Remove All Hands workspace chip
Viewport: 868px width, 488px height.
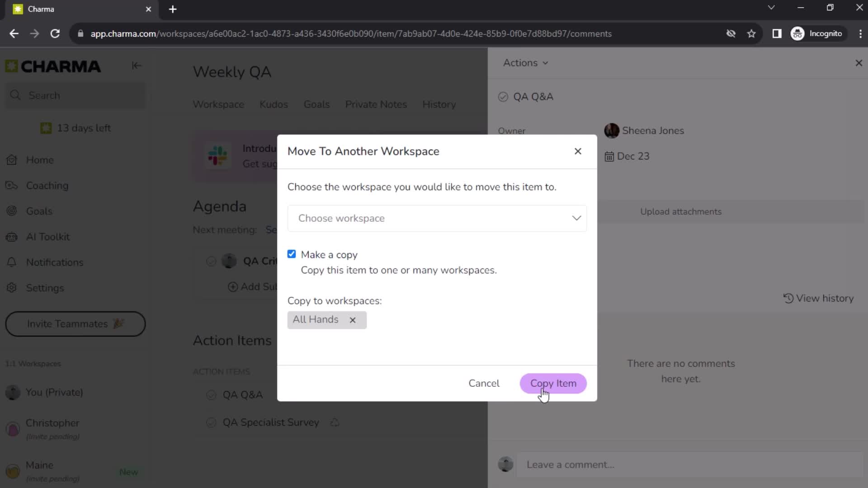pyautogui.click(x=353, y=320)
